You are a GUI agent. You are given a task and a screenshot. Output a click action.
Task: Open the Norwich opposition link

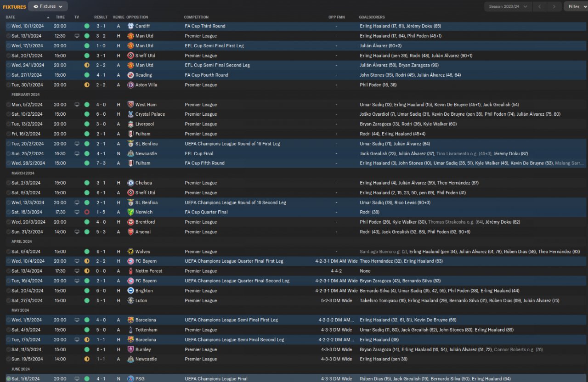click(144, 212)
